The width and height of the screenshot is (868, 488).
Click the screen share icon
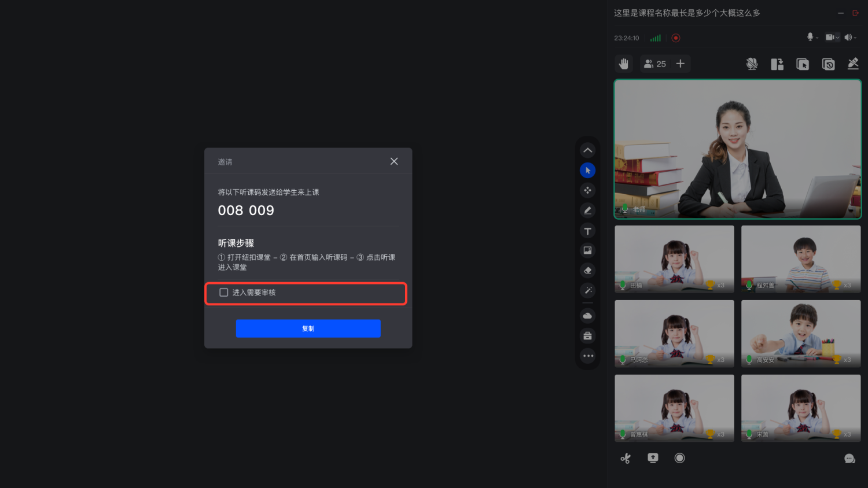tap(653, 458)
